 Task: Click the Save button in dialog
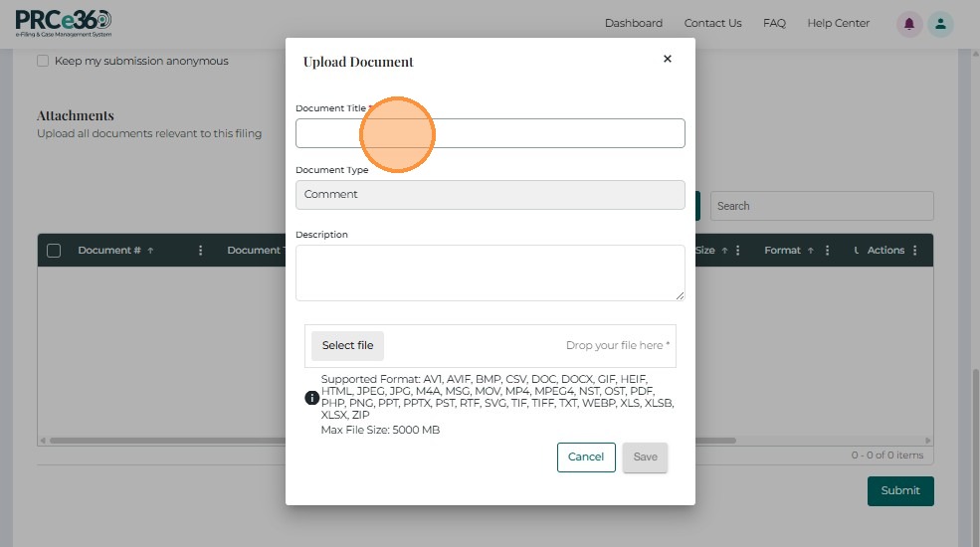(645, 457)
